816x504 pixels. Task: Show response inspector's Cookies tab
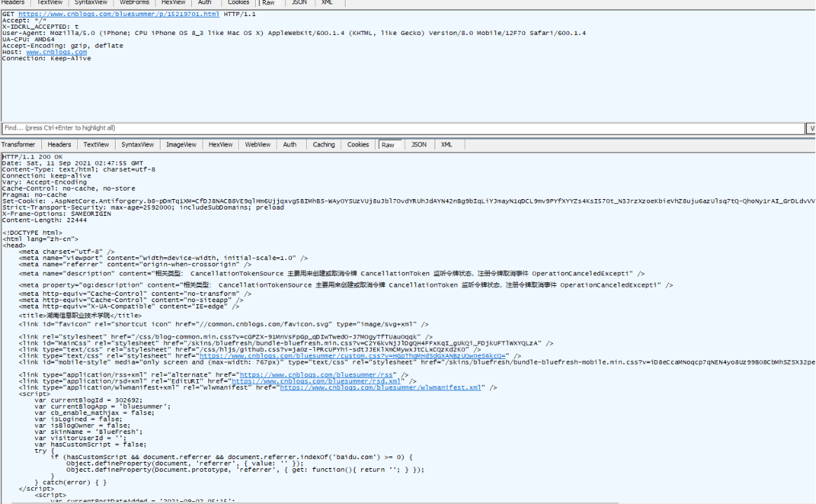(x=358, y=144)
